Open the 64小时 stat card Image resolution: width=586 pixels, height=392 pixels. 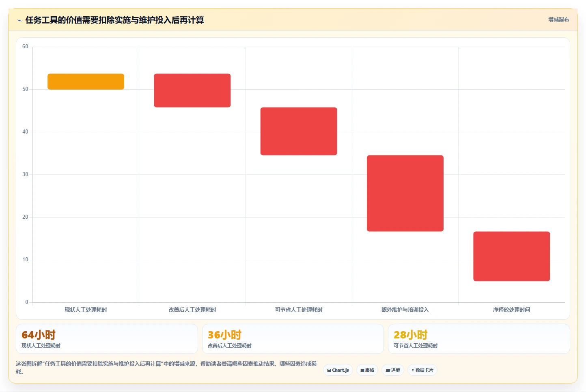coord(107,339)
